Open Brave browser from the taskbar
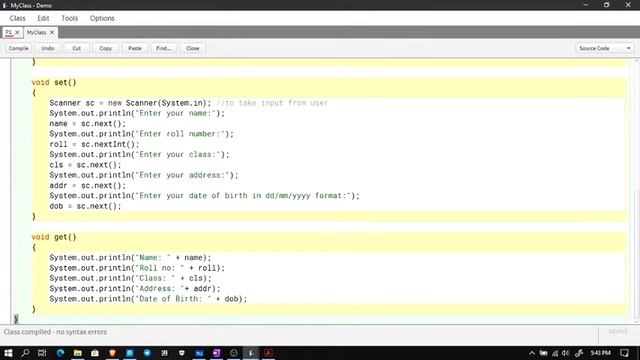The image size is (640, 360). tap(112, 353)
